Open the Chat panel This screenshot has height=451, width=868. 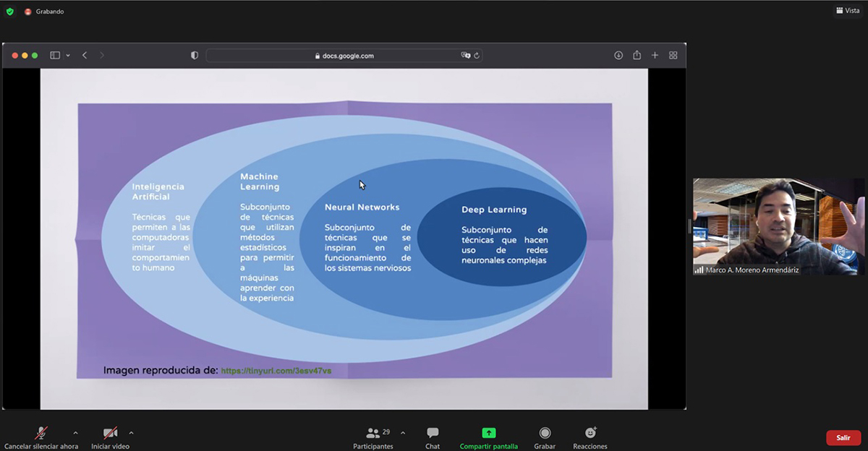click(433, 438)
